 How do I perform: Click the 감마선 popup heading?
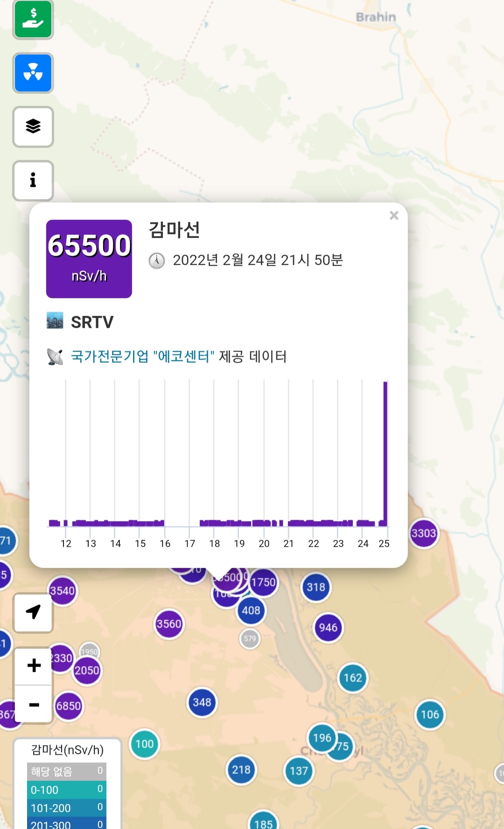[175, 230]
